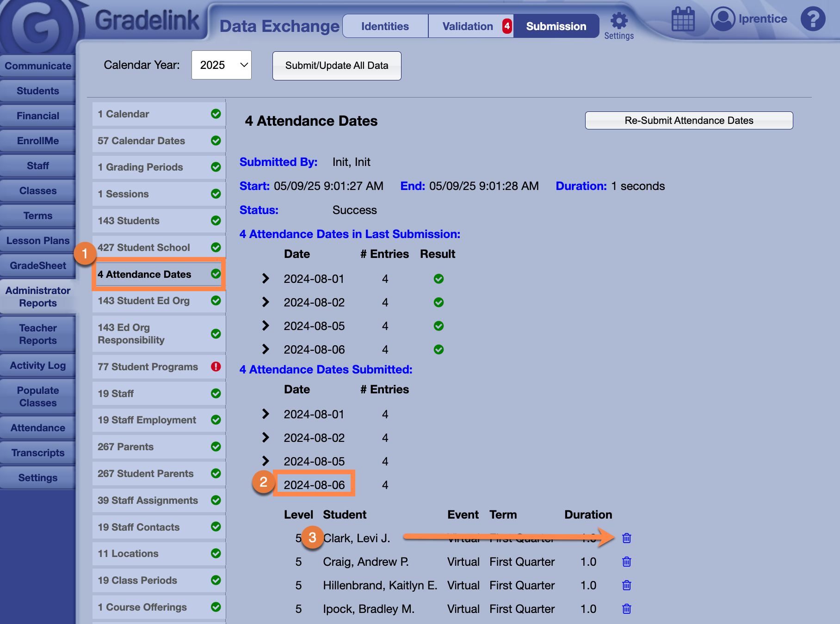Collapse the 2024-08-06 submitted date row
840x624 pixels.
click(x=314, y=485)
